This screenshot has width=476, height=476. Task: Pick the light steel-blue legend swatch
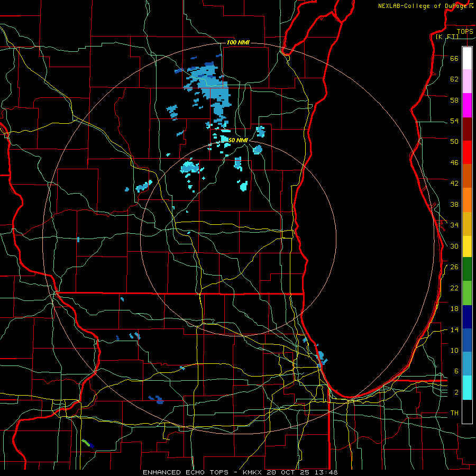(x=467, y=364)
